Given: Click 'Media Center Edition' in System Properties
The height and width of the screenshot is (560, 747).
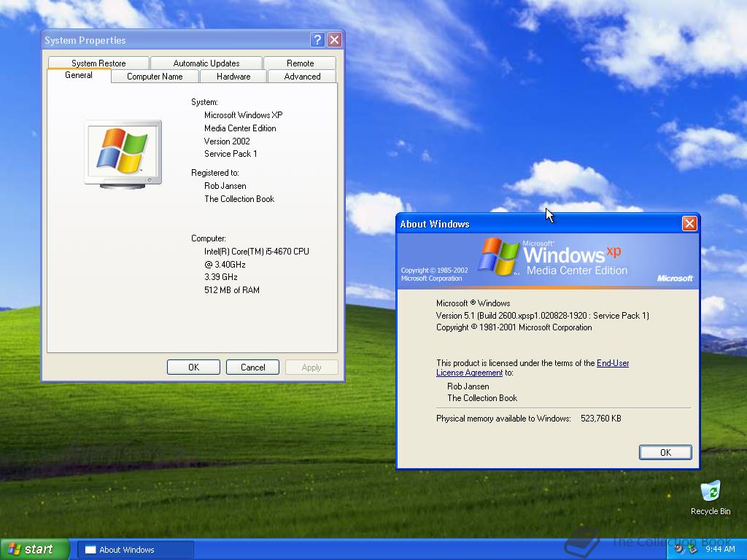Looking at the screenshot, I should [240, 128].
